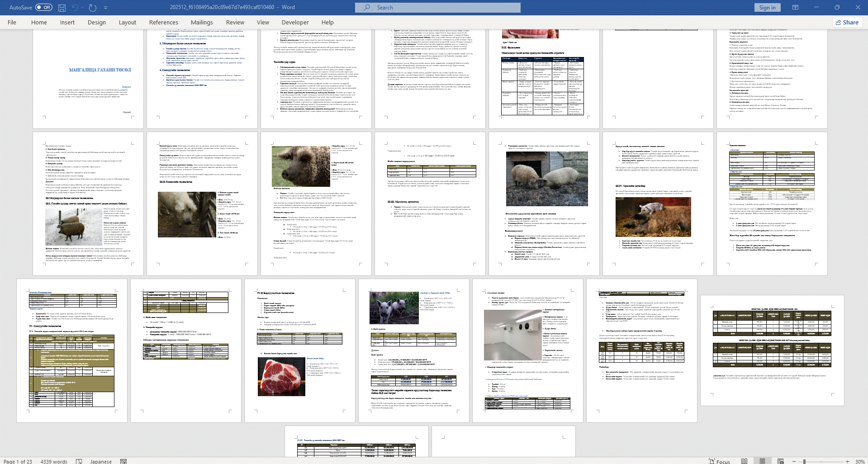The image size is (868, 464).
Task: Open the Undo history dropdown arrow
Action: (x=83, y=8)
